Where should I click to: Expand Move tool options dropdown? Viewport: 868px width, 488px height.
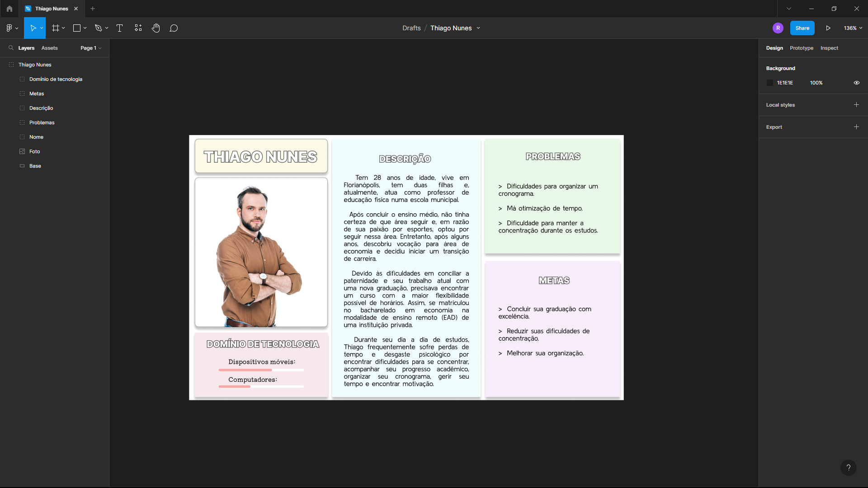[42, 28]
